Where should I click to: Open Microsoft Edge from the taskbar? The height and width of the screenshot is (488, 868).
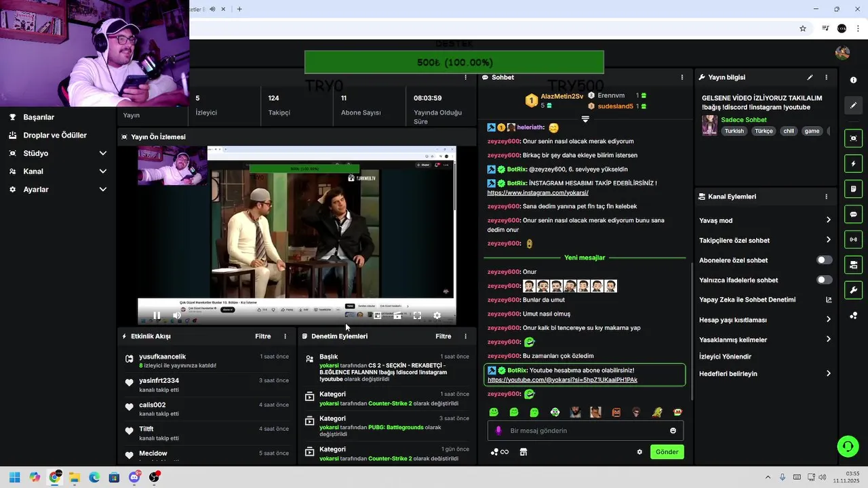pyautogui.click(x=94, y=477)
